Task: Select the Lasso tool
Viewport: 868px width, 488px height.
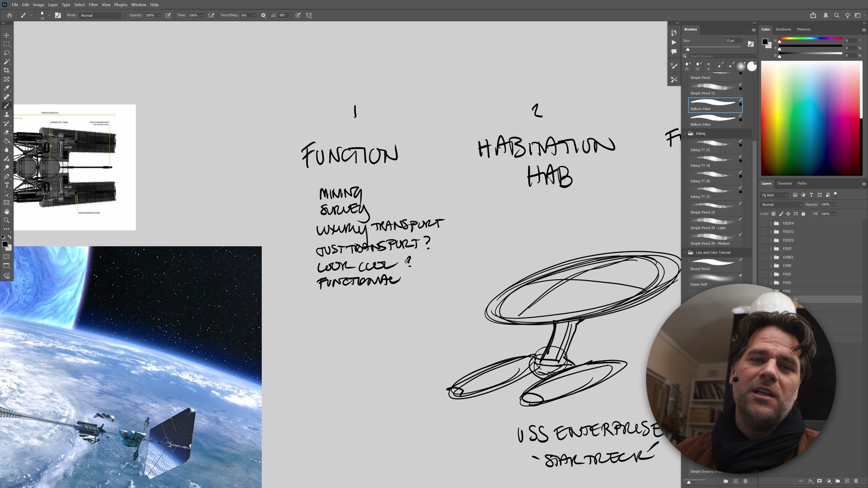Action: (x=7, y=53)
